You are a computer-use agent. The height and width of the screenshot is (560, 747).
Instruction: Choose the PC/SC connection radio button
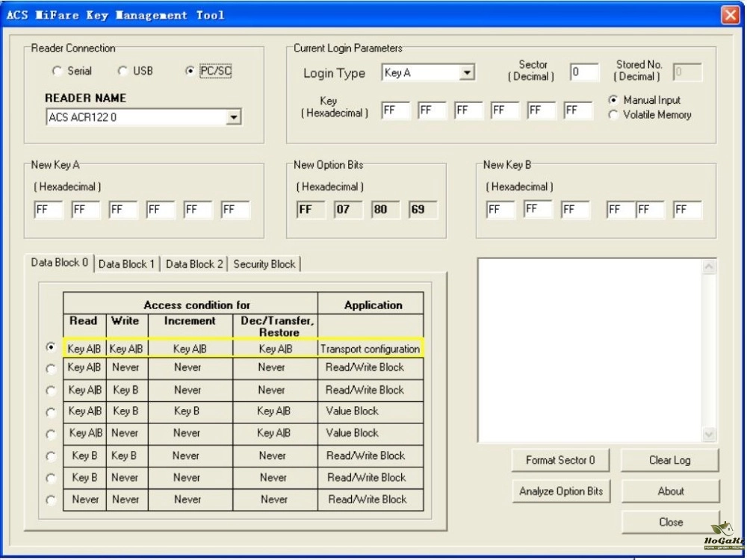(x=190, y=71)
